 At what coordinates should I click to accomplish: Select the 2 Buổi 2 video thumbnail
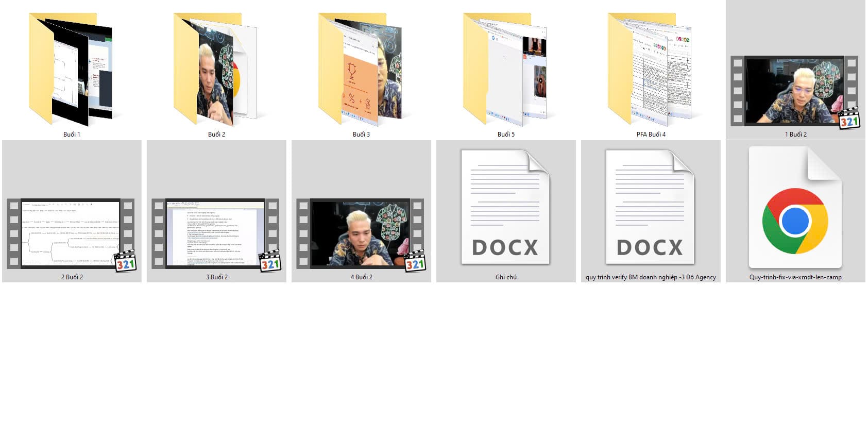[x=71, y=234]
